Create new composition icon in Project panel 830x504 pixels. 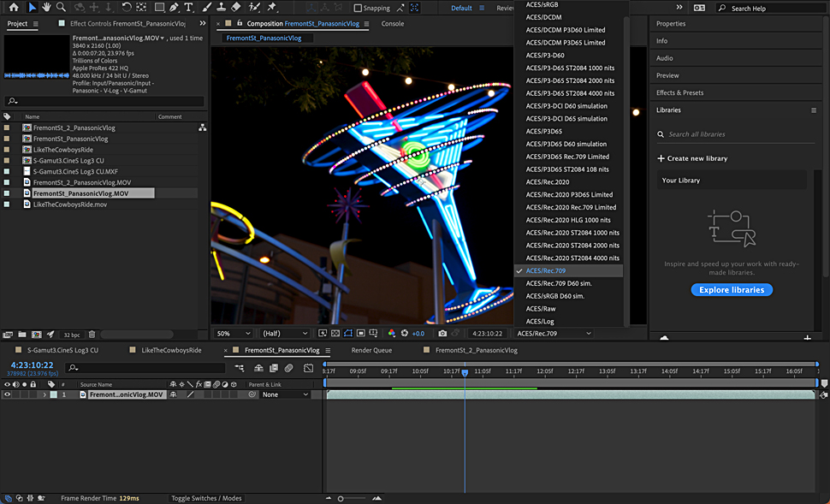coord(36,335)
